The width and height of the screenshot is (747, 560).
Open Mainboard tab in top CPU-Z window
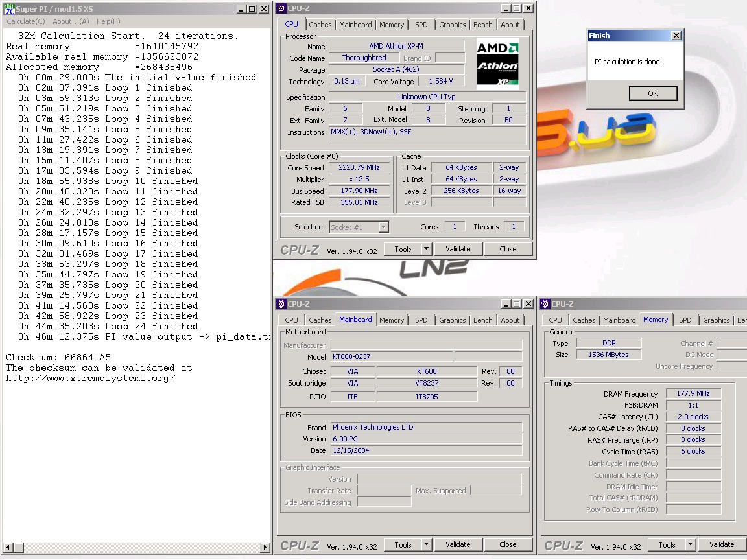(x=355, y=25)
